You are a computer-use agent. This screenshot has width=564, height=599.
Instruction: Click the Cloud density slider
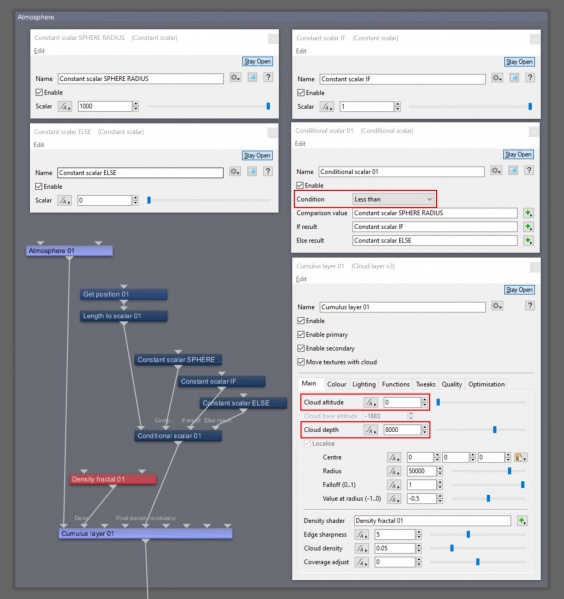tap(478, 548)
